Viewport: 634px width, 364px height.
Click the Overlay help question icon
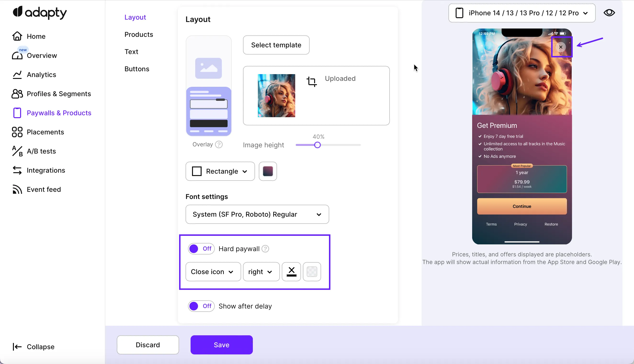[219, 144]
